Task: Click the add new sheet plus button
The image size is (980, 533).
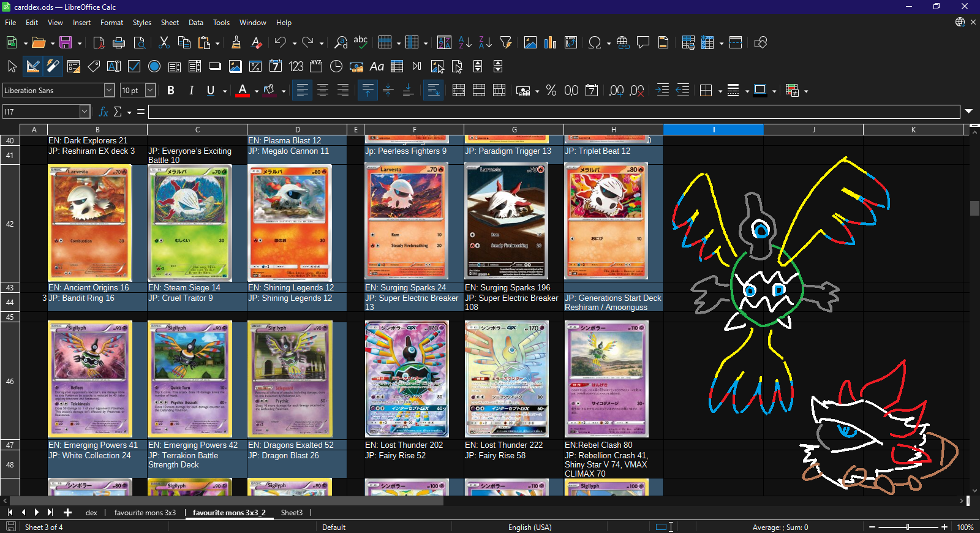Action: tap(67, 512)
